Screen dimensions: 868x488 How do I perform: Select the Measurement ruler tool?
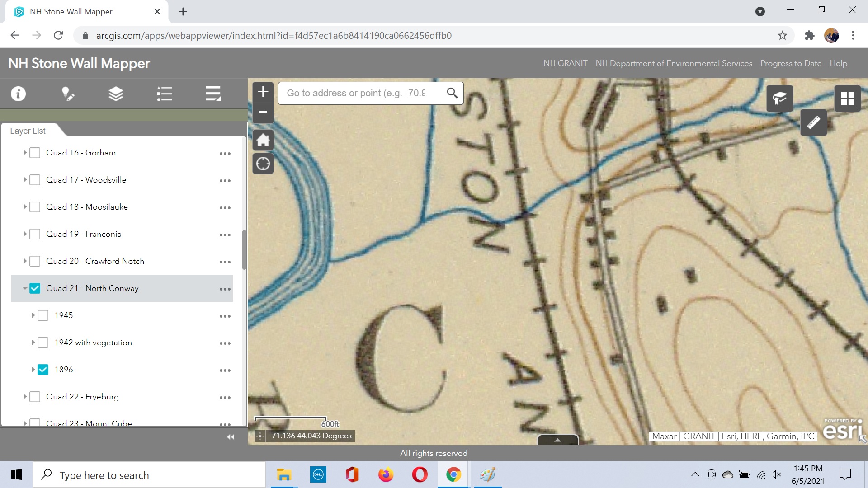813,122
